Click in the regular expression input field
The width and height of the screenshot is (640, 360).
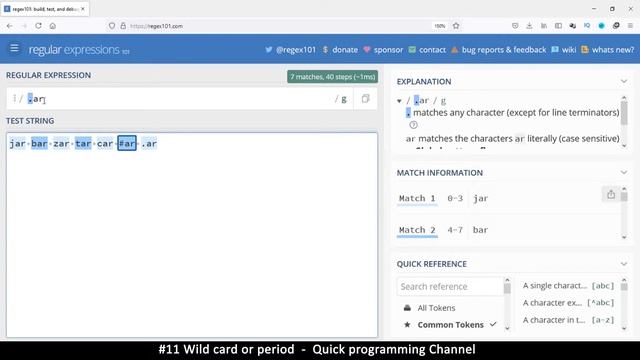(x=180, y=99)
